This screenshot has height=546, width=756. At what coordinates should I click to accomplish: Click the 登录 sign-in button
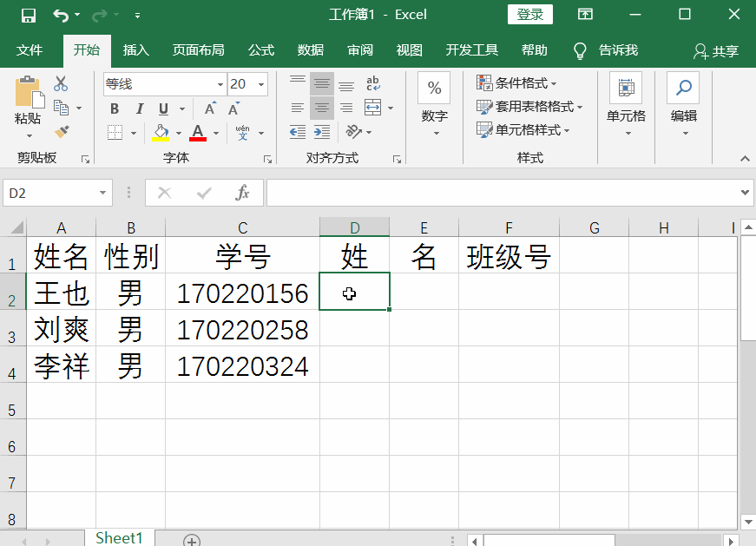point(529,15)
